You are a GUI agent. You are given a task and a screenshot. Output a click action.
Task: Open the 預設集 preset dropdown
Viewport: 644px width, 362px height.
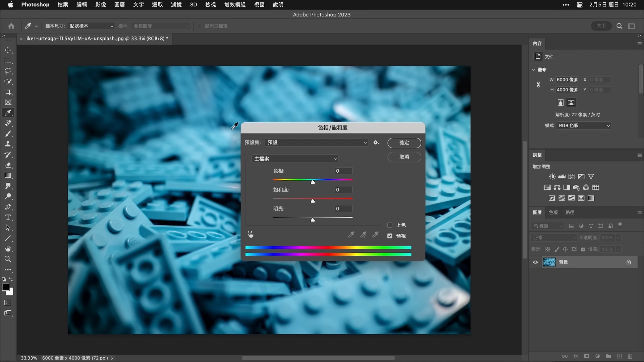coord(316,142)
